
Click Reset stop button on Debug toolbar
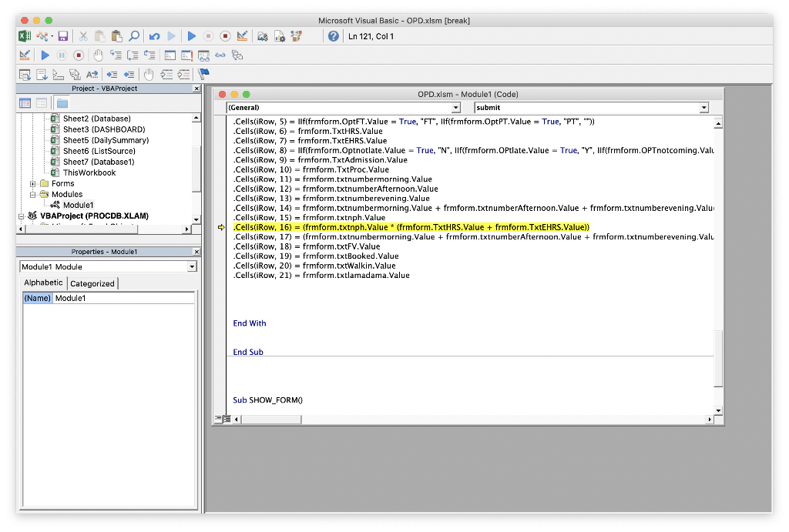point(78,55)
